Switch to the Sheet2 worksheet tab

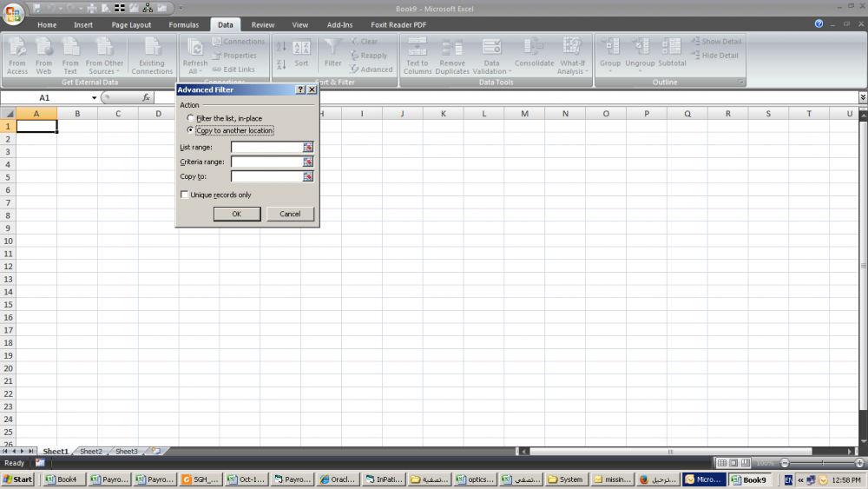[x=90, y=452]
